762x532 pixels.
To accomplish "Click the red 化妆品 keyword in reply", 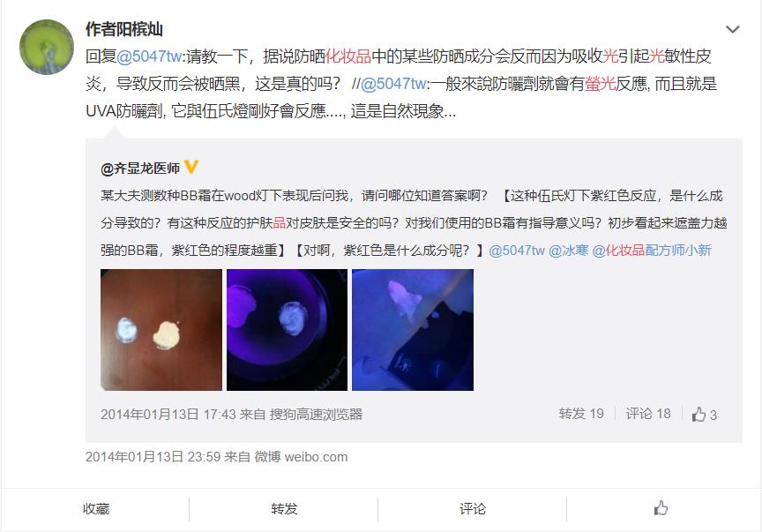I will [348, 56].
